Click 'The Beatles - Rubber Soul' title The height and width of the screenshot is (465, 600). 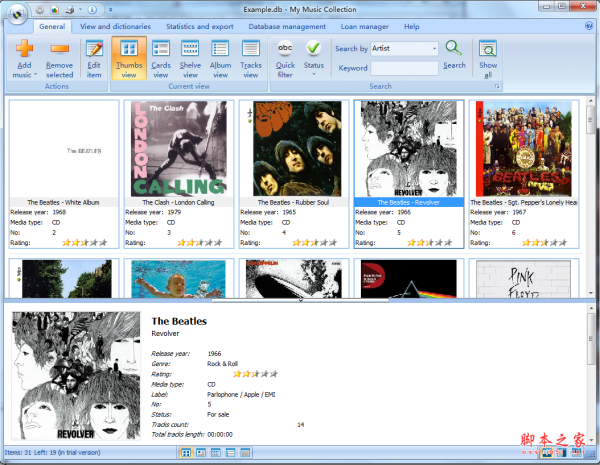click(293, 202)
